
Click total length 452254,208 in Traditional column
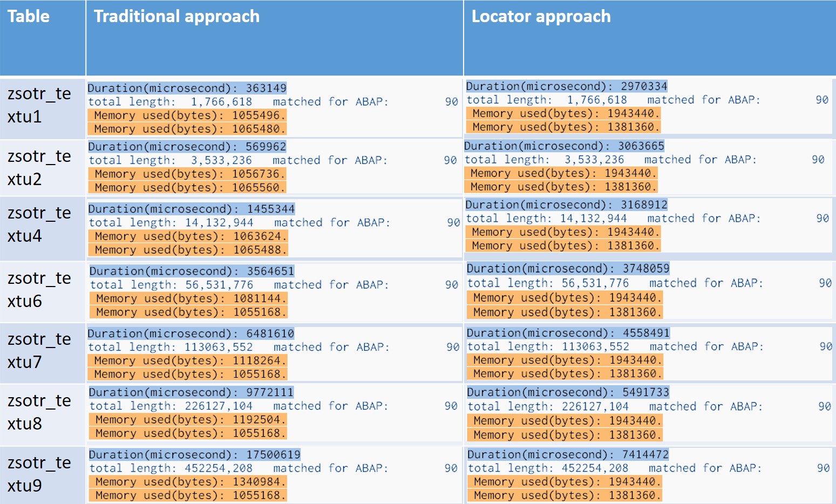click(219, 468)
